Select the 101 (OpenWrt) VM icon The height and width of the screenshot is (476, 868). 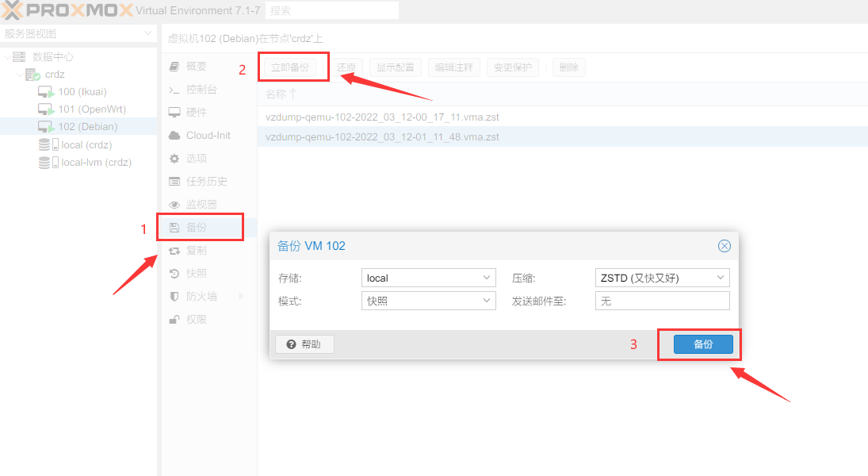coord(45,109)
